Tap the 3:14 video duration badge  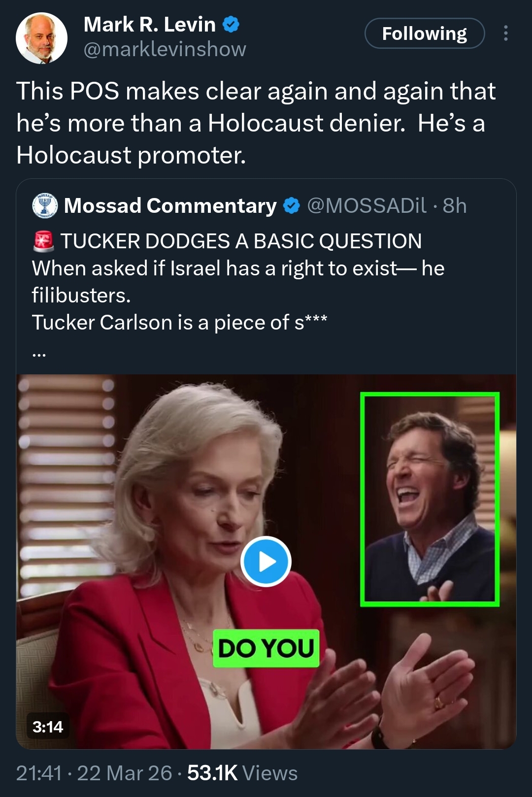tap(48, 727)
